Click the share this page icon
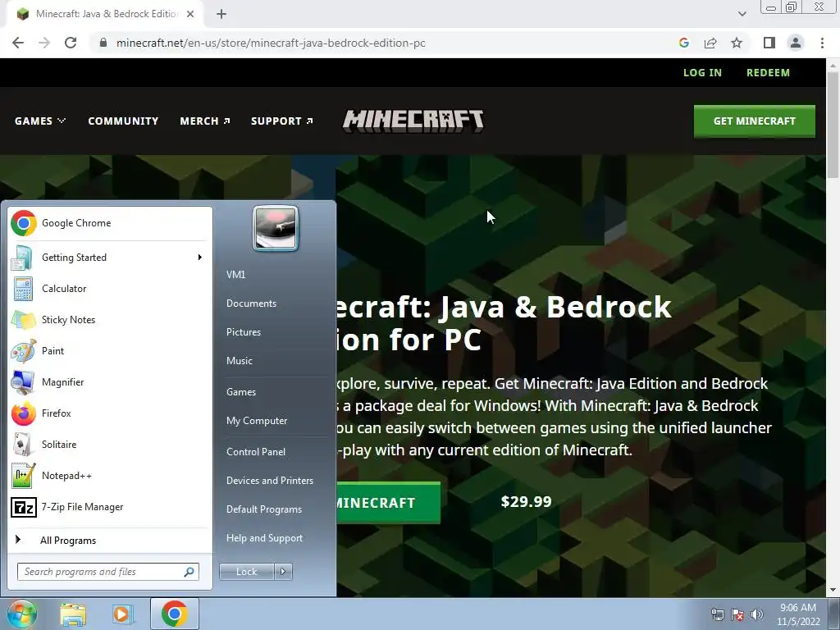The image size is (840, 630). point(710,43)
